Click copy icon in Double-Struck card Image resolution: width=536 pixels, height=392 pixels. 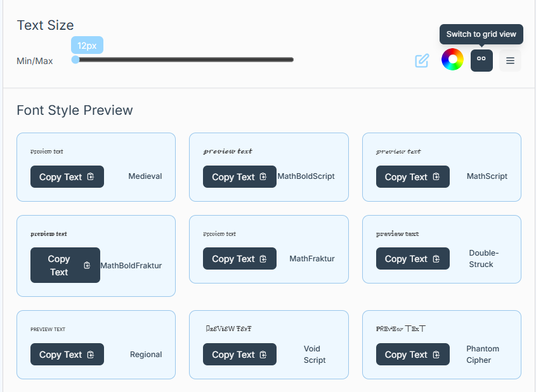pos(436,259)
